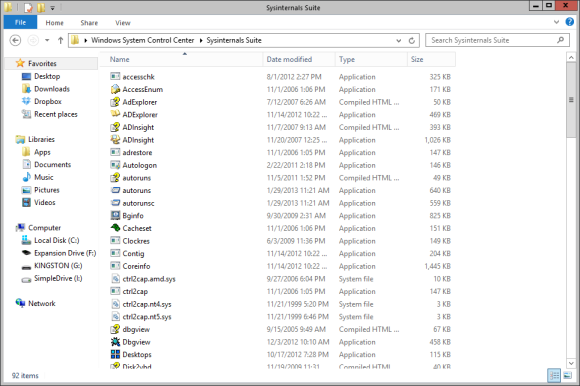Click the Videos library icon
This screenshot has width=580, height=386.
tap(26, 202)
